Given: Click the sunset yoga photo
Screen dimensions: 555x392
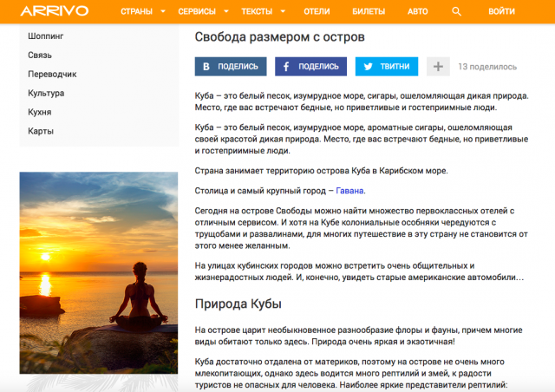Looking at the screenshot, I should (99, 272).
